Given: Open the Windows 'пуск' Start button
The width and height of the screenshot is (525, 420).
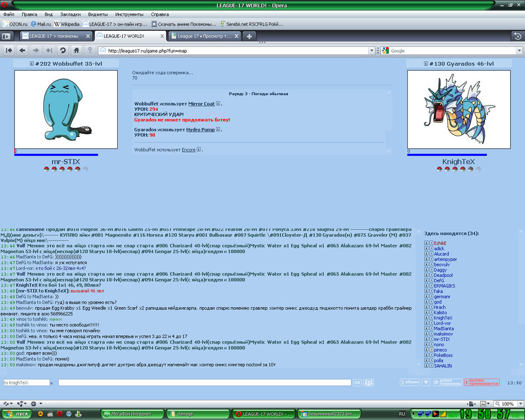Looking at the screenshot, I should (x=16, y=414).
